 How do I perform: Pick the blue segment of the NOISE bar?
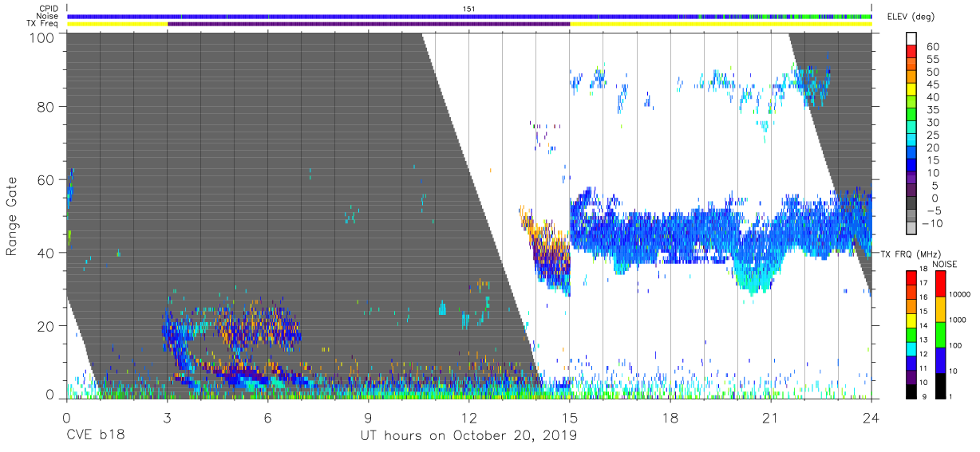click(x=940, y=360)
